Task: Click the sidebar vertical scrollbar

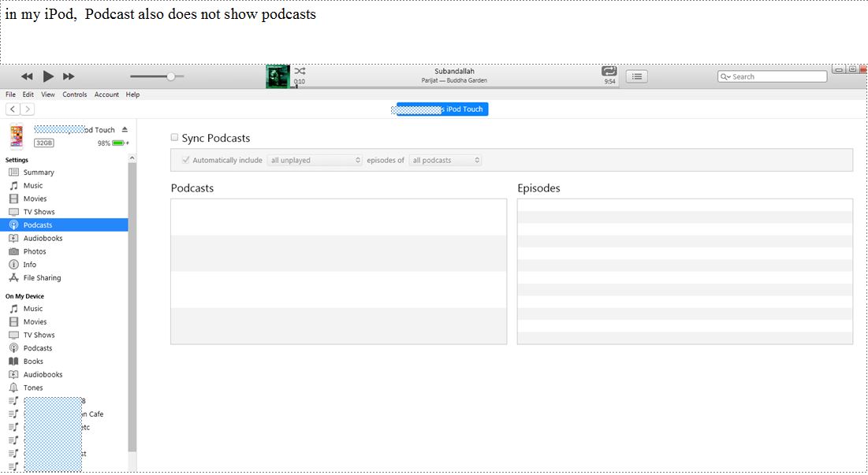Action: click(x=132, y=307)
